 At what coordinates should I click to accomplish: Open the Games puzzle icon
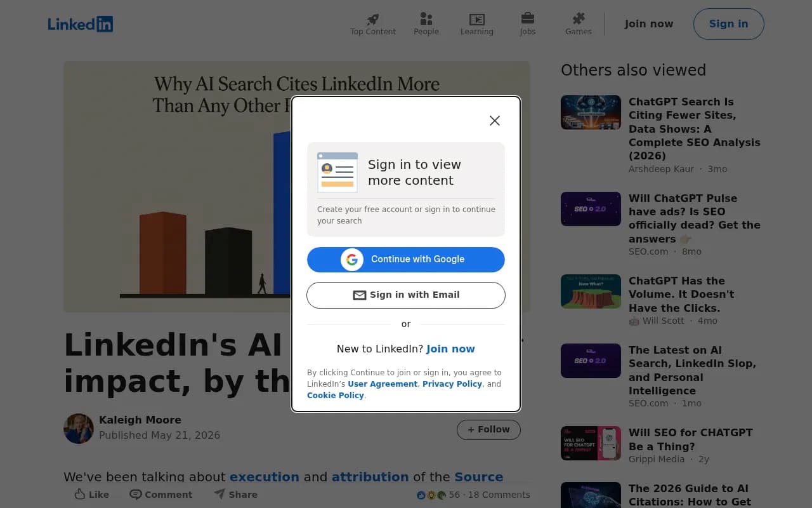point(579,18)
